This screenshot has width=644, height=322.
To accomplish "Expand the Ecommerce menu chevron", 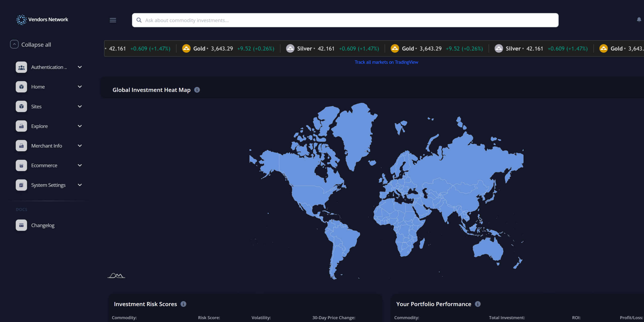I will [x=80, y=166].
